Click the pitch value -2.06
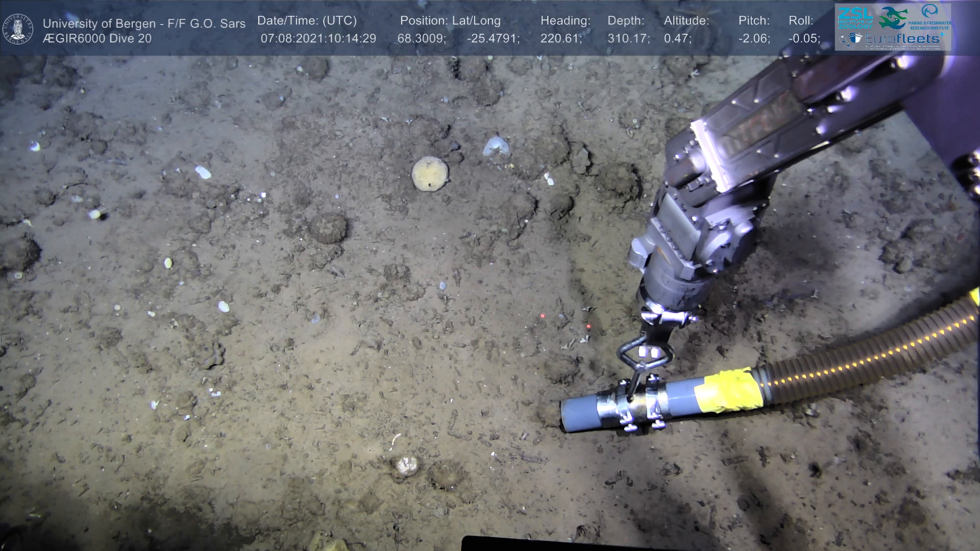This screenshot has height=551, width=980. tap(754, 39)
